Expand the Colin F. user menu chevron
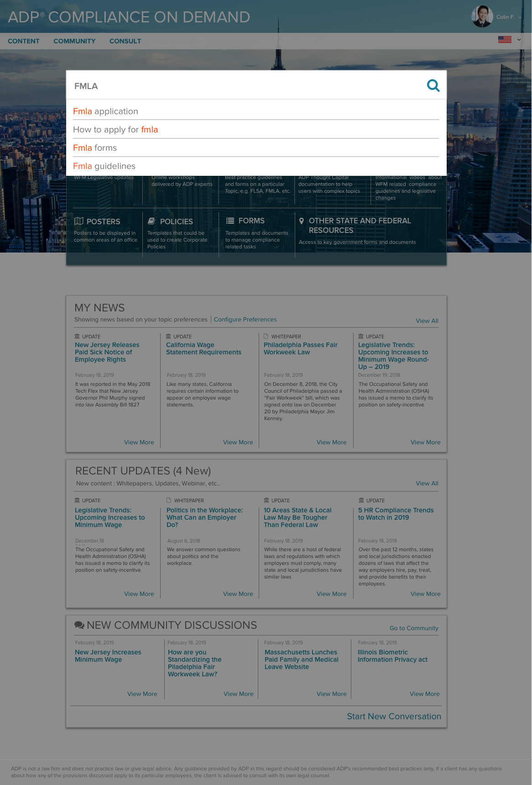 click(x=520, y=17)
